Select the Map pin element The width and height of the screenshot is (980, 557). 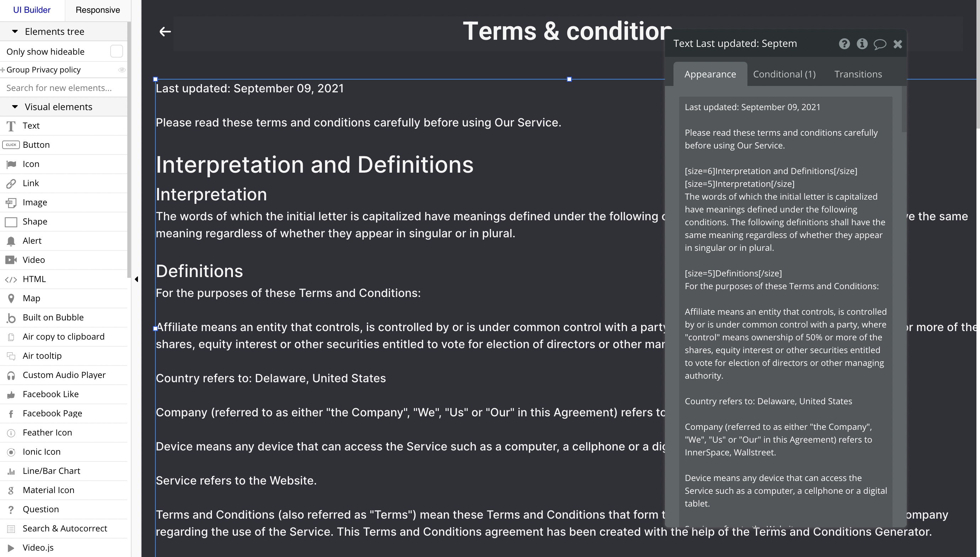coord(11,298)
